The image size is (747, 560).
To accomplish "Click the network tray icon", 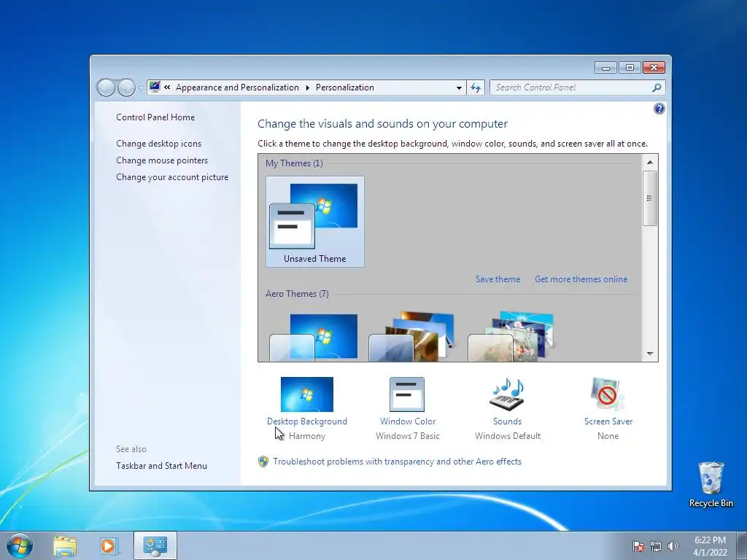I will tap(656, 546).
